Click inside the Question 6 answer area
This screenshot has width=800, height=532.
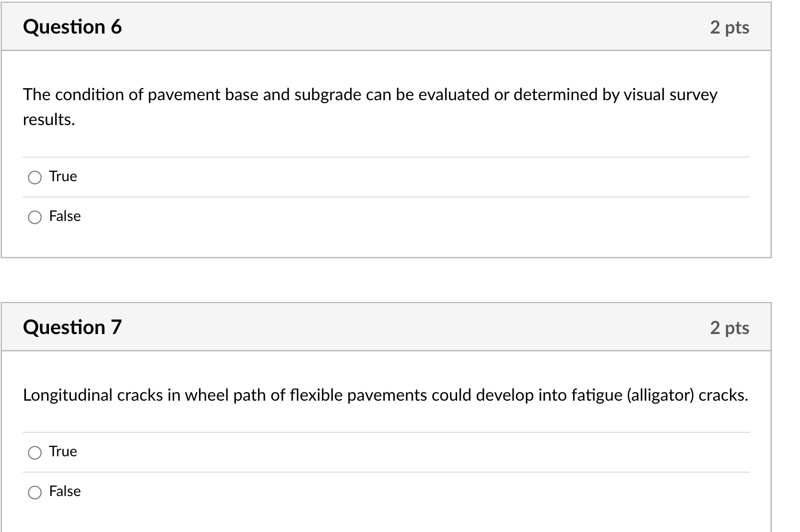(x=384, y=144)
